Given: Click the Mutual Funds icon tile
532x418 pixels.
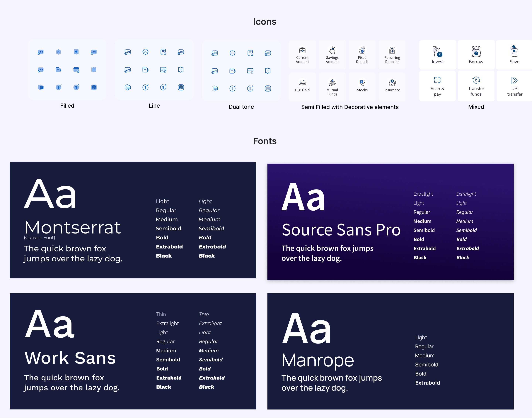Looking at the screenshot, I should pyautogui.click(x=332, y=87).
